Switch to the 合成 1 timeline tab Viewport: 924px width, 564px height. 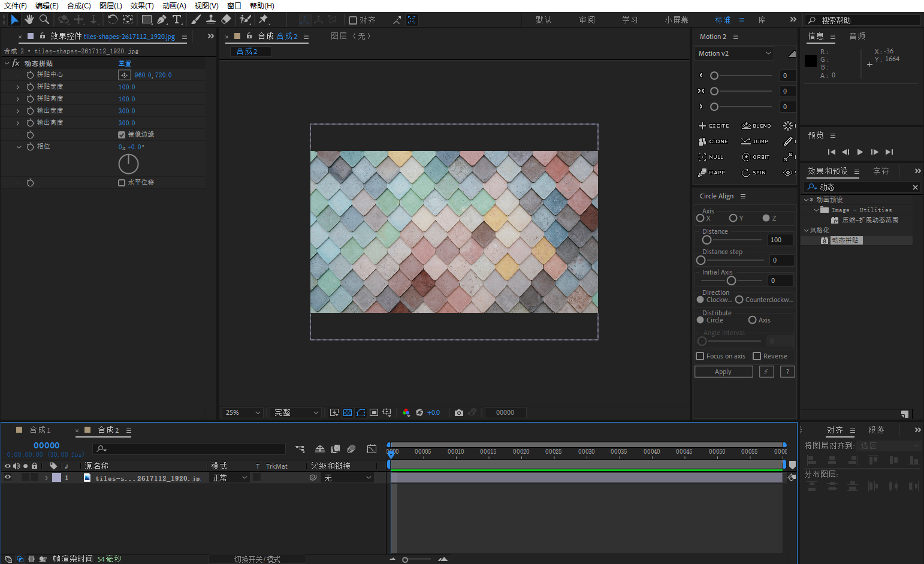point(41,430)
